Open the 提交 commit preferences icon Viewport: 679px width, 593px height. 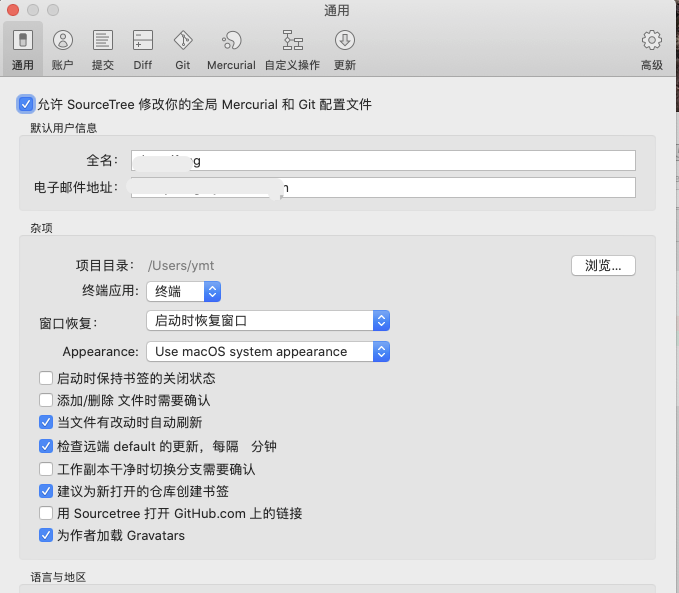pos(103,40)
